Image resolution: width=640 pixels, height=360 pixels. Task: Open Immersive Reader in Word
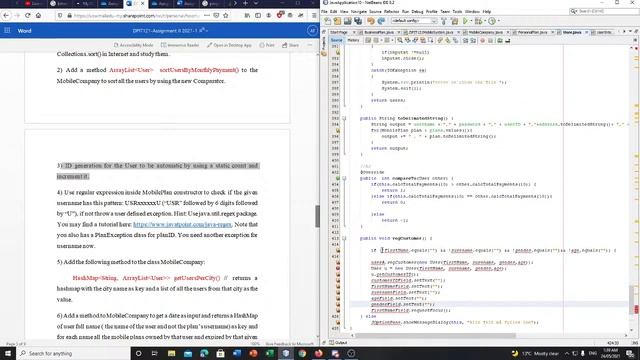pyautogui.click(x=180, y=45)
